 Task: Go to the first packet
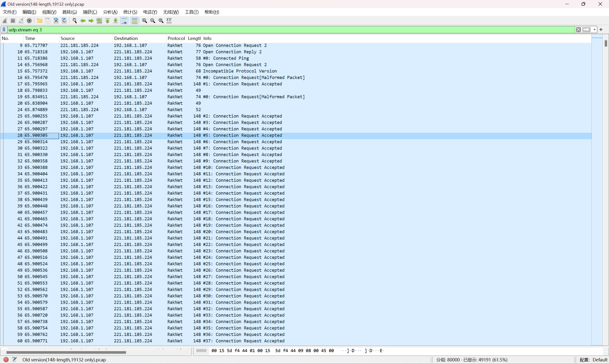coord(108,21)
